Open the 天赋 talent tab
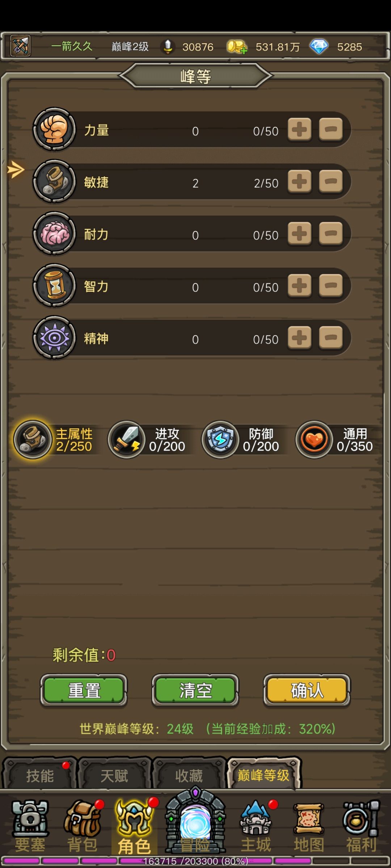Viewport: 391px width, 868px height. [114, 776]
